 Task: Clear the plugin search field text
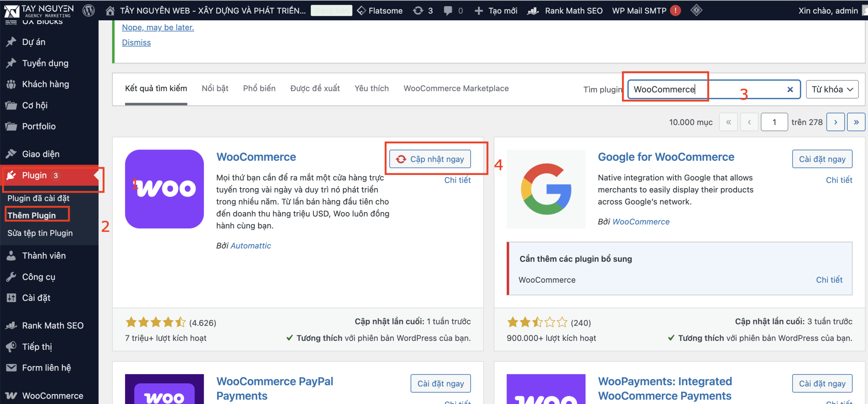pos(790,89)
